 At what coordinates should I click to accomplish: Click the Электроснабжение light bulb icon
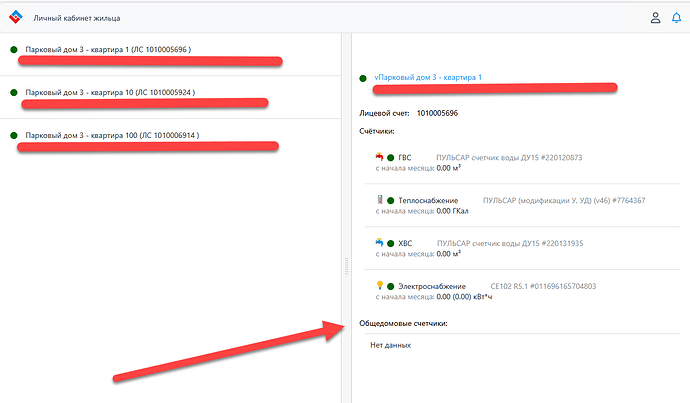(x=378, y=286)
